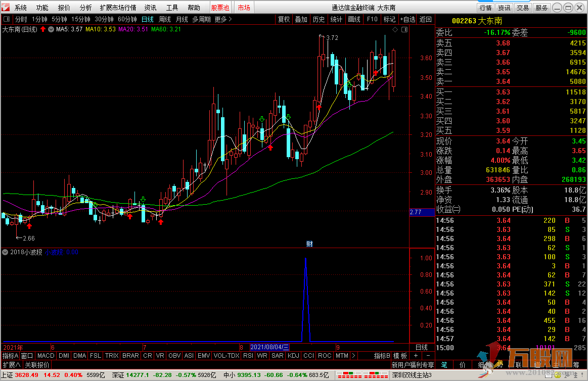Open the 服务 section

tap(541, 8)
